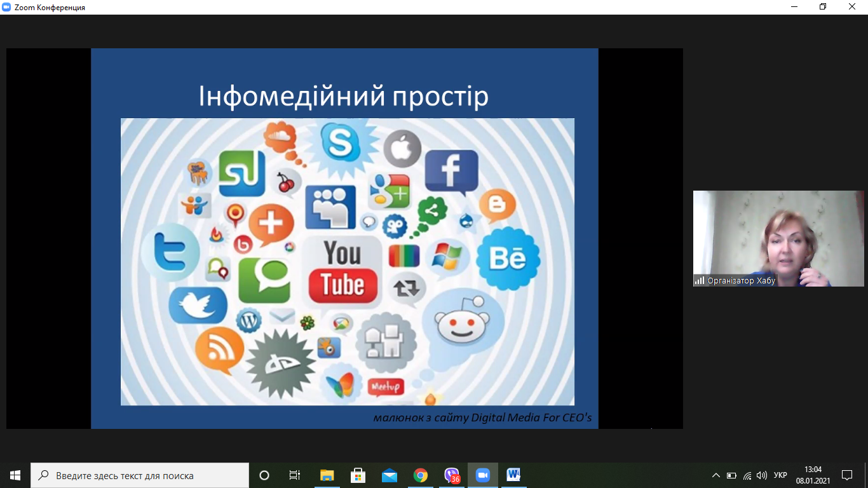Open Cortana from the taskbar circle
Image resolution: width=868 pixels, height=488 pixels.
pos(264,475)
